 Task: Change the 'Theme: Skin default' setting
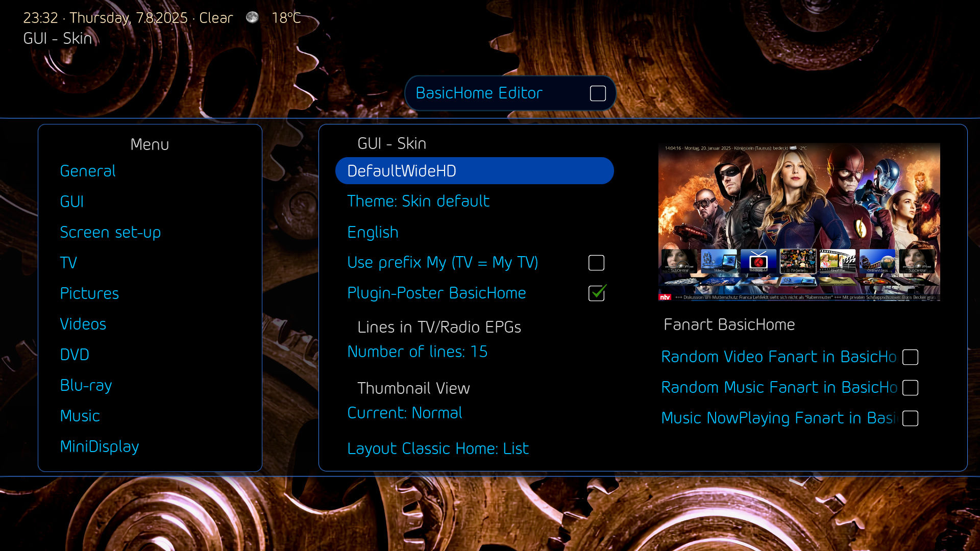[x=418, y=202]
